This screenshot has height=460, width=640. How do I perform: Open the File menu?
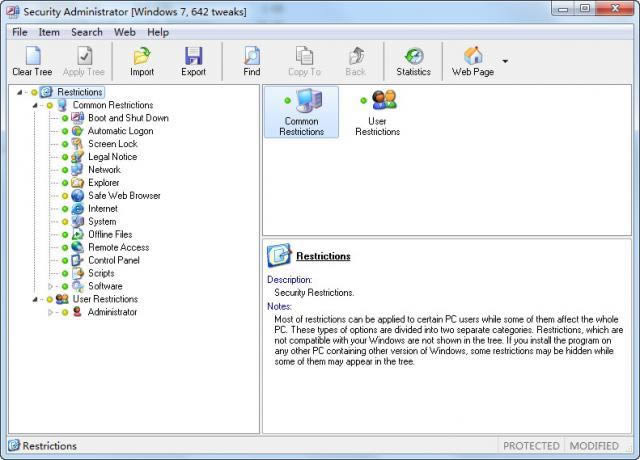pos(20,32)
